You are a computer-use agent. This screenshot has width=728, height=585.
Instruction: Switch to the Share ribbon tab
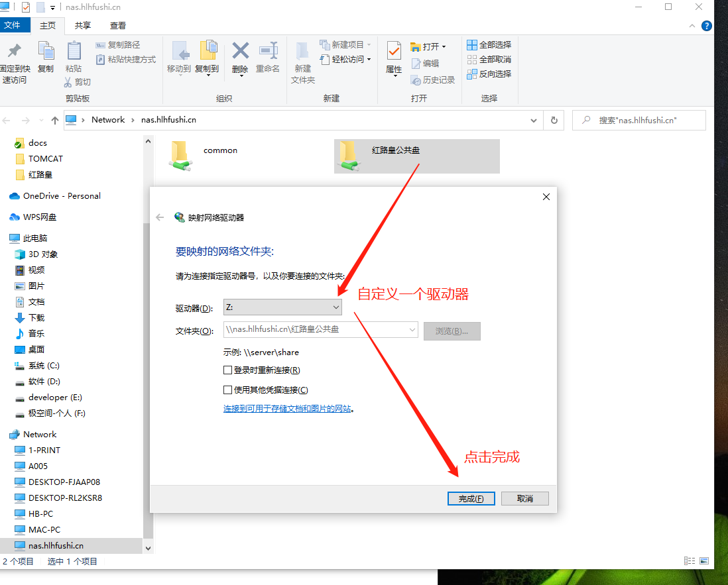click(83, 26)
